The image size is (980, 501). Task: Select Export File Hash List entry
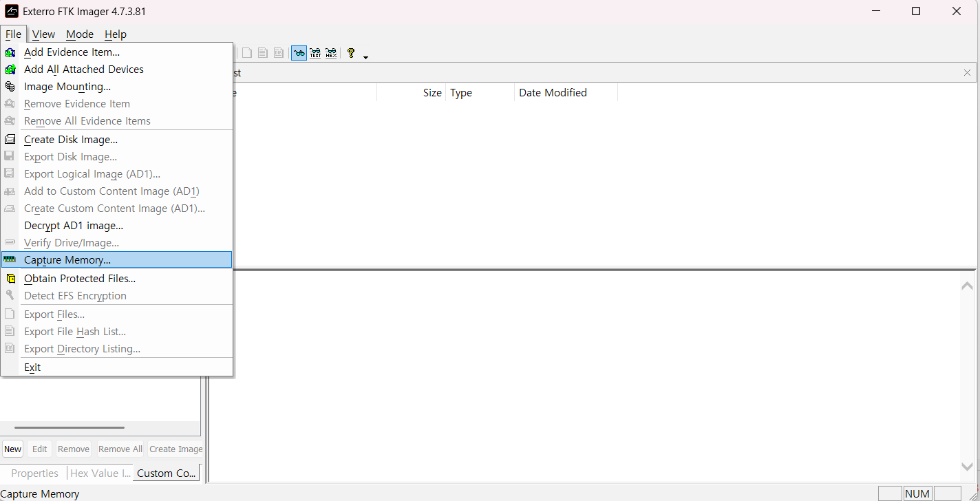pos(116,332)
